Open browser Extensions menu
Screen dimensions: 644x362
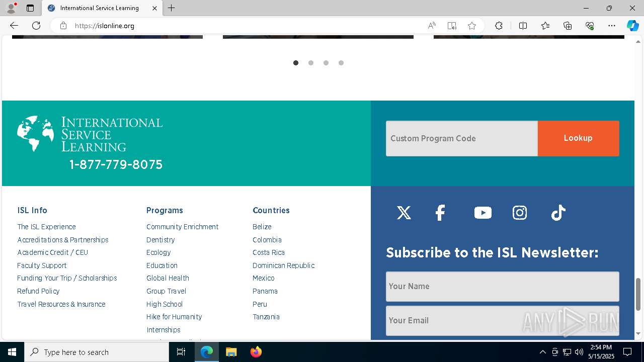[499, 26]
